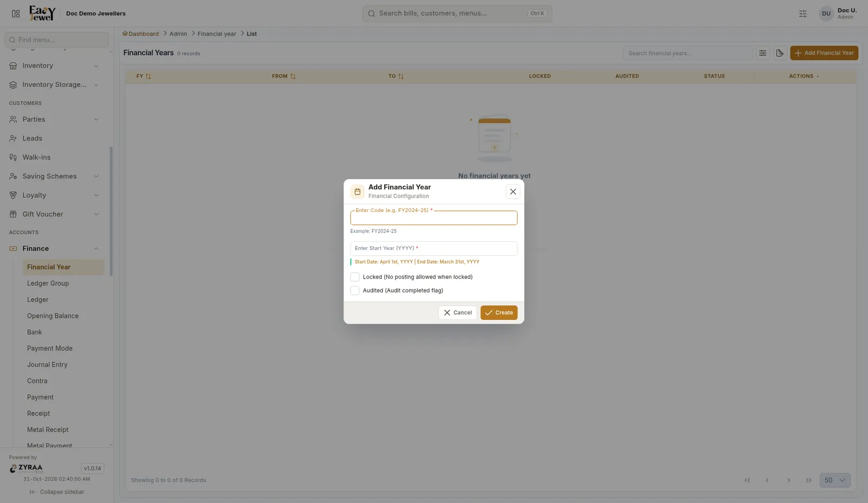Click the Dashboard home breadcrumb
This screenshot has height=503, width=868.
click(x=141, y=34)
